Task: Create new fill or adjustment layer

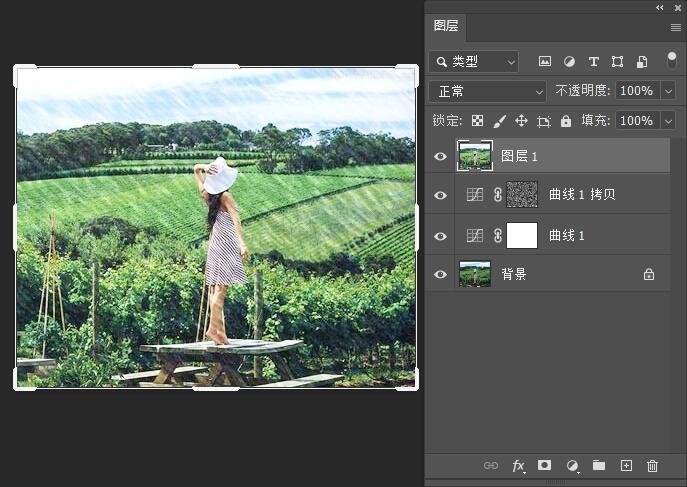Action: [x=572, y=466]
